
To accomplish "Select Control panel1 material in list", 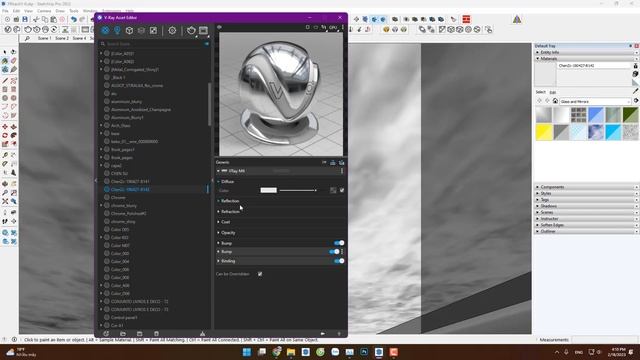I will click(x=124, y=317).
